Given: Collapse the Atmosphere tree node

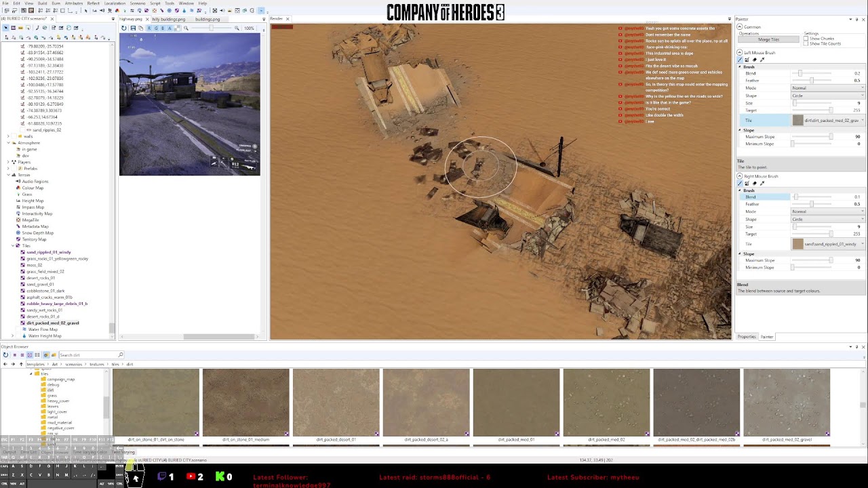Looking at the screenshot, I should 8,143.
